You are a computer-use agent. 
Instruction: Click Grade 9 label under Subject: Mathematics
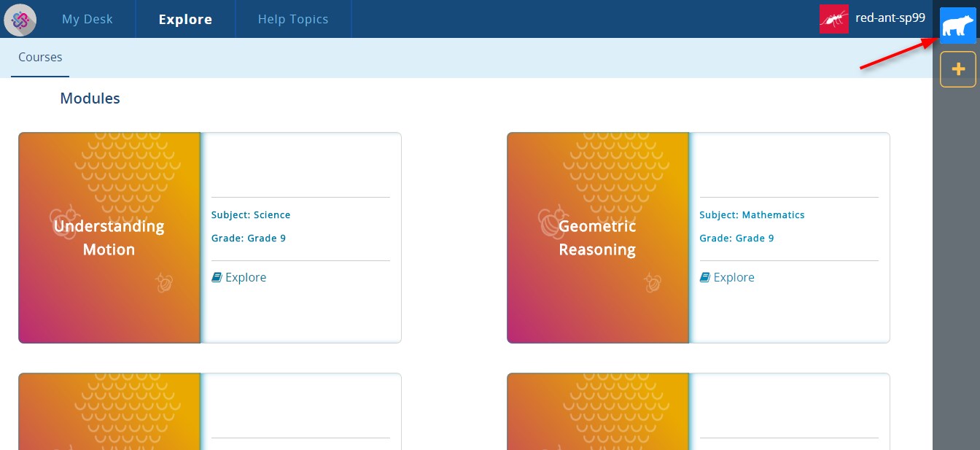736,238
